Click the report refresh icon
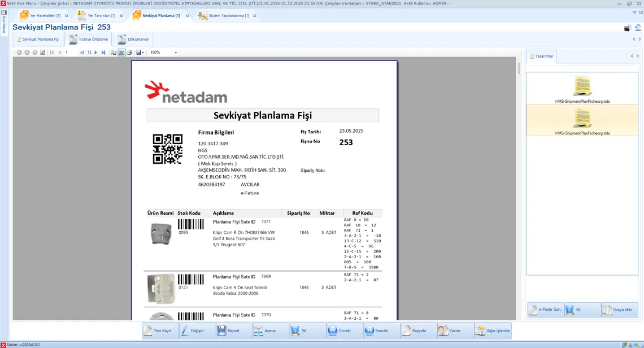This screenshot has height=348, width=644. pos(42,53)
